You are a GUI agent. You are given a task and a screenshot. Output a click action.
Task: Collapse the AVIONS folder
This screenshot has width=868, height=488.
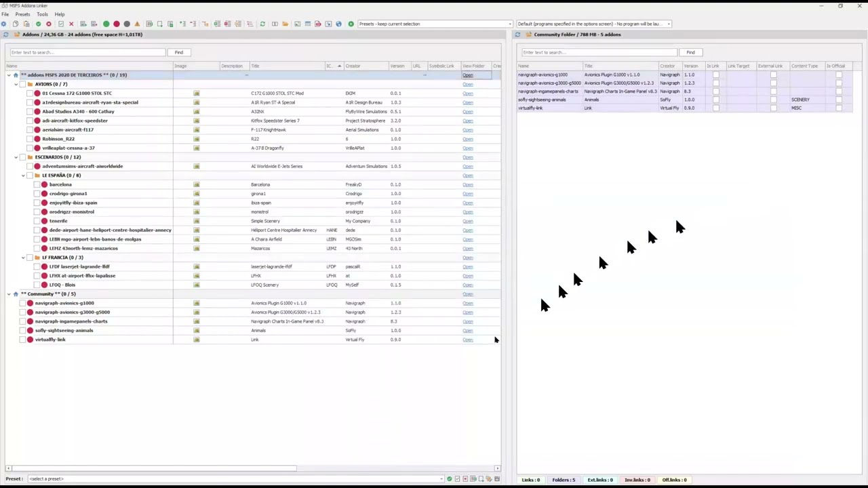pyautogui.click(x=16, y=84)
